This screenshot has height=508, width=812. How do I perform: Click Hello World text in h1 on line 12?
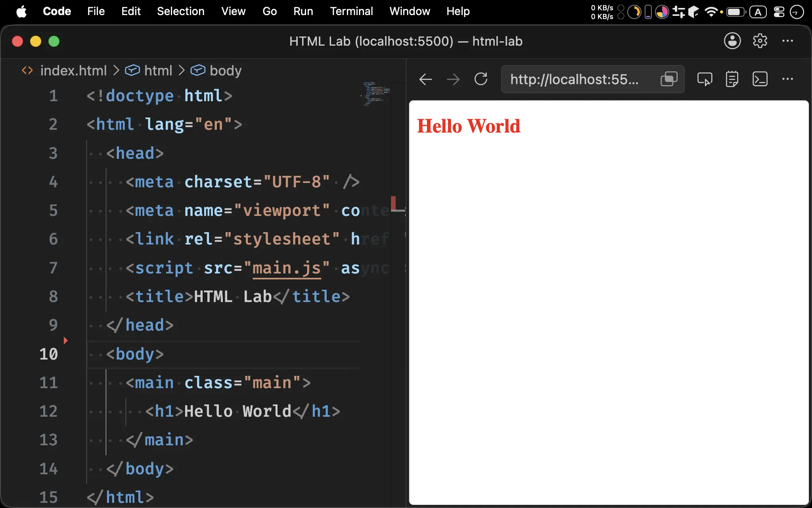coord(238,412)
